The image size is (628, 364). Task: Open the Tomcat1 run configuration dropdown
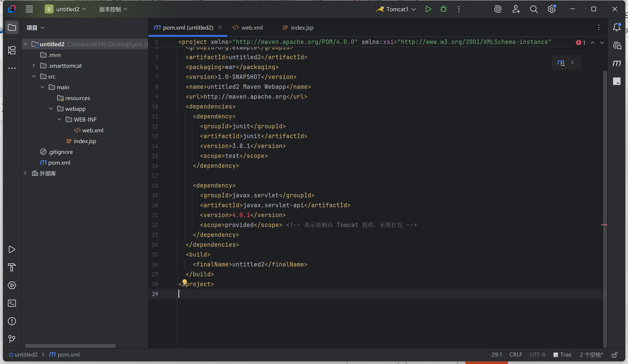click(x=396, y=9)
